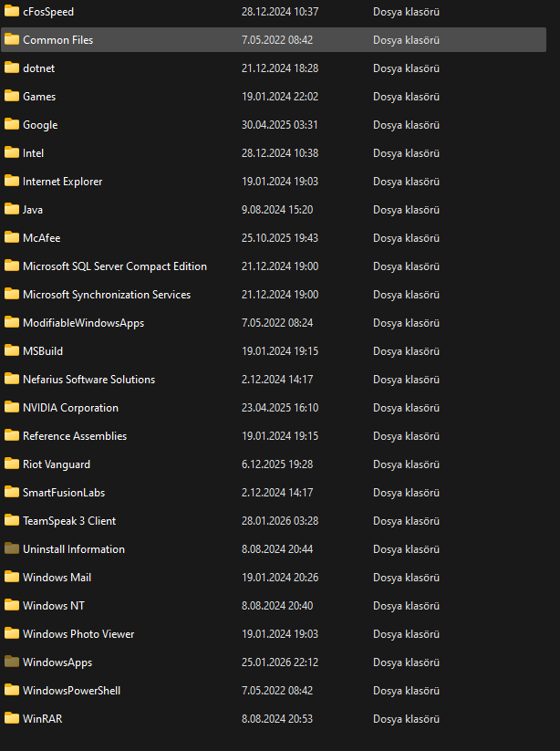Click "Microsoft SQL Server Compact Edition" name

(x=115, y=266)
